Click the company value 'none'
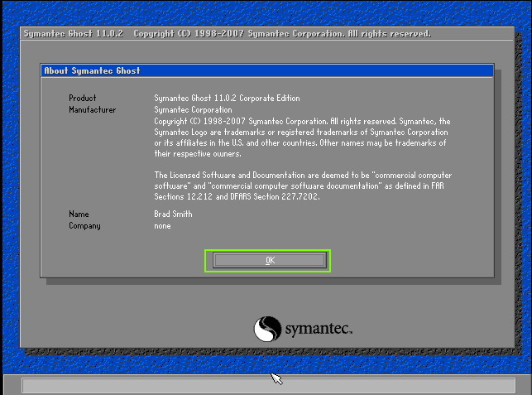The width and height of the screenshot is (532, 395). (162, 226)
